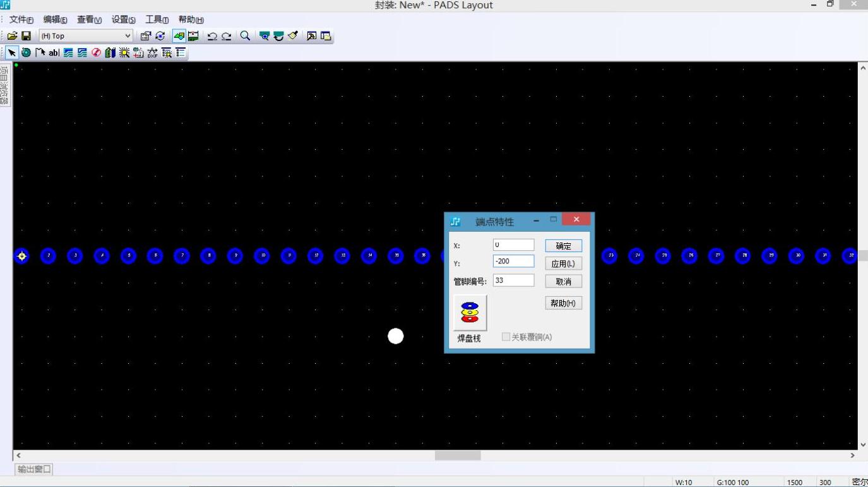Screen dimensions: 868x487
Task: Click the 确定 button in 端点特性 dialog
Action: tap(563, 246)
